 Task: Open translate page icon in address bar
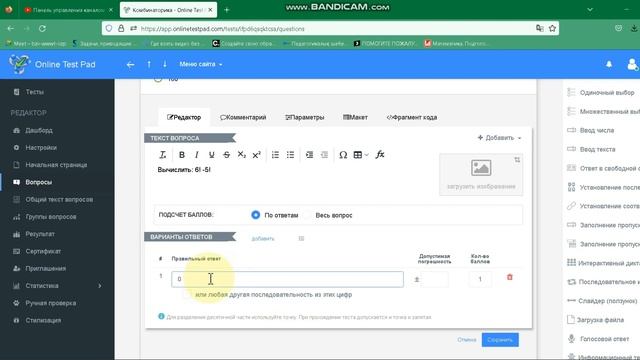pos(540,29)
